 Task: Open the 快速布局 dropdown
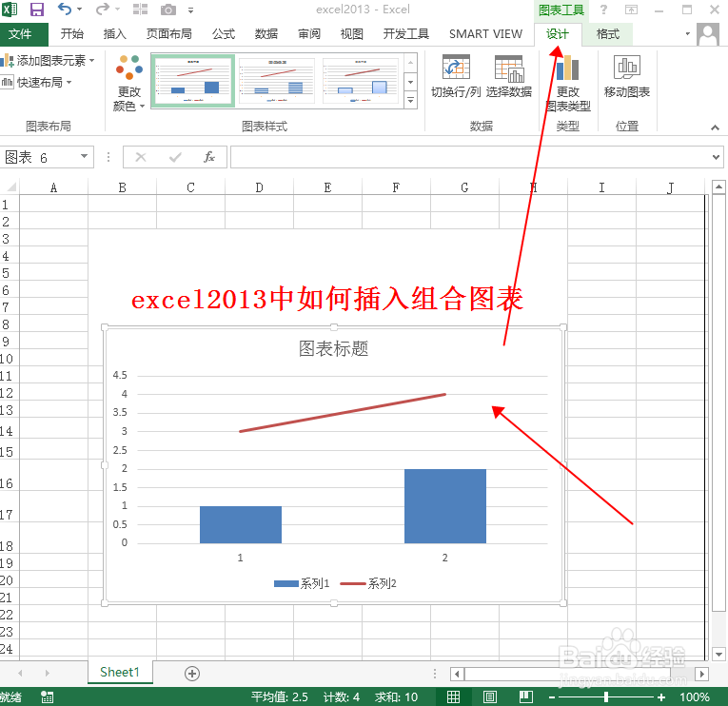point(37,83)
